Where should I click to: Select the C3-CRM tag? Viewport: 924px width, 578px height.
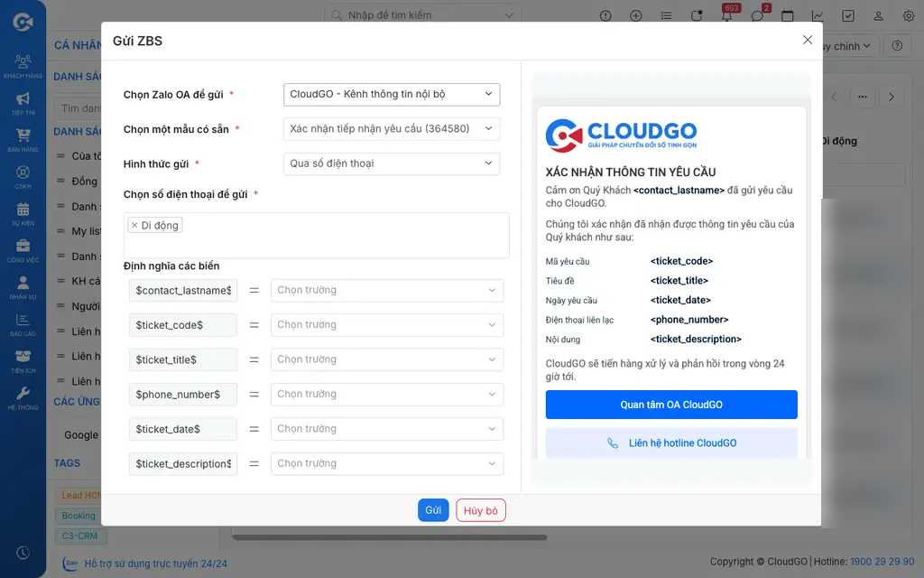click(79, 536)
